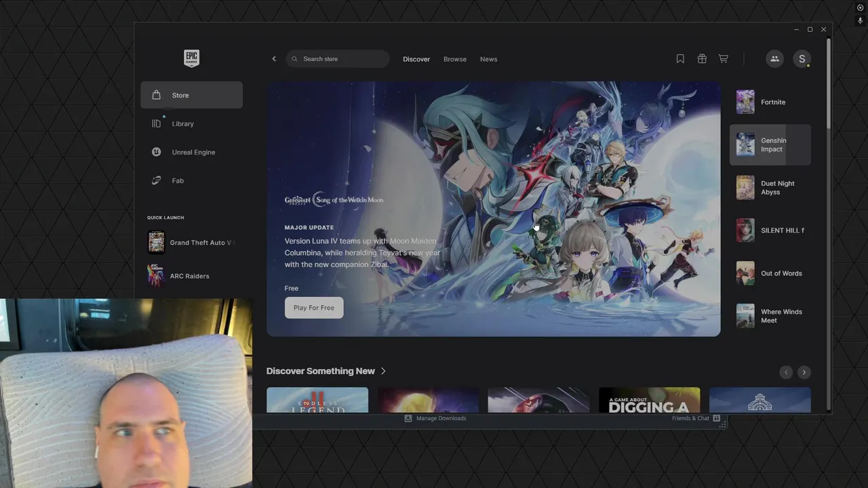The width and height of the screenshot is (868, 488).
Task: Launch Grand Theft Auto V icon
Action: tap(157, 243)
